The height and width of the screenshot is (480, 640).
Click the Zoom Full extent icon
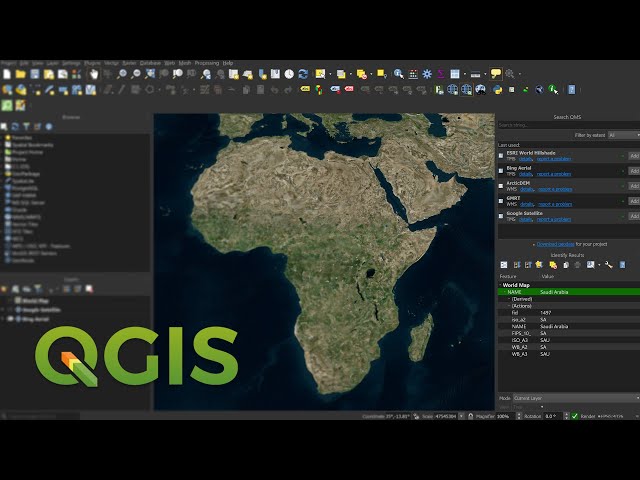[x=150, y=74]
